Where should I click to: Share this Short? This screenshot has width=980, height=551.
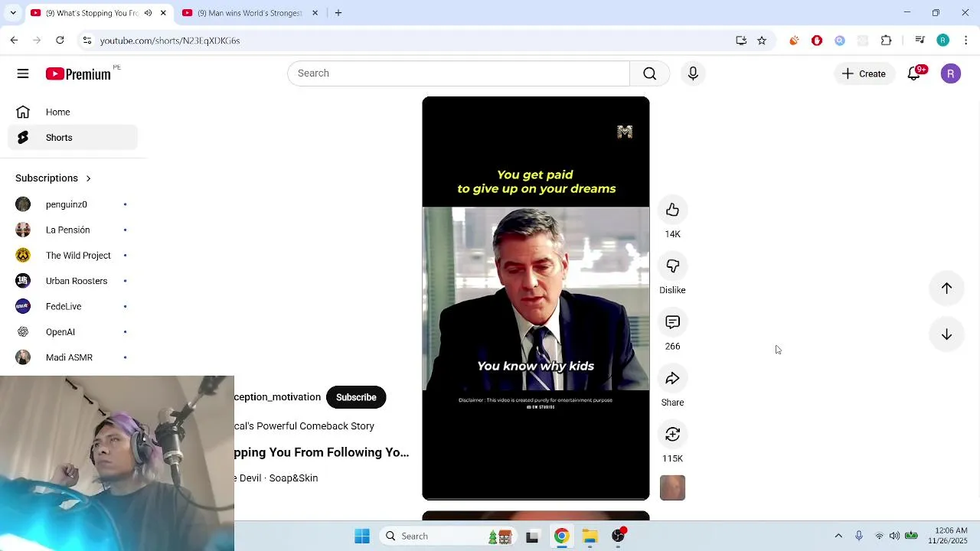672,378
